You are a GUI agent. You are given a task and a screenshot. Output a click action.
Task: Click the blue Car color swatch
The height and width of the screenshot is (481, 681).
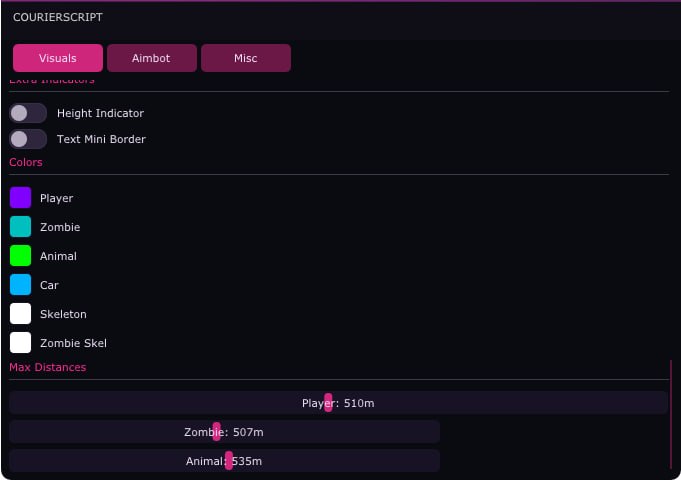click(20, 285)
